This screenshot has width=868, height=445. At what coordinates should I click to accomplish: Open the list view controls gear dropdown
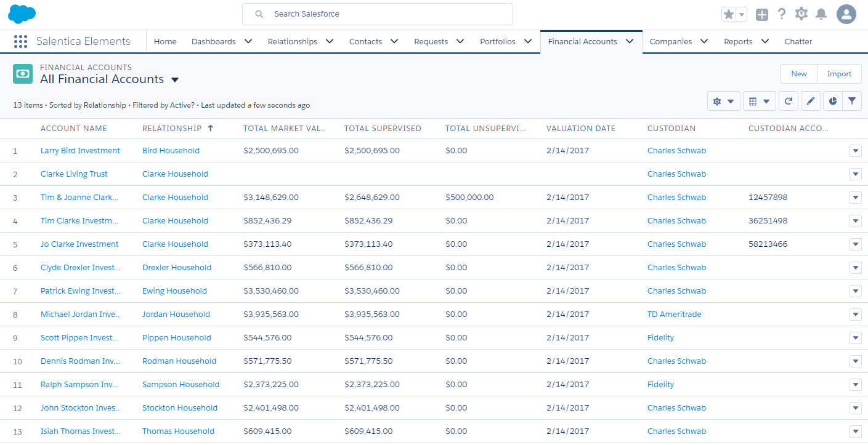click(x=723, y=101)
